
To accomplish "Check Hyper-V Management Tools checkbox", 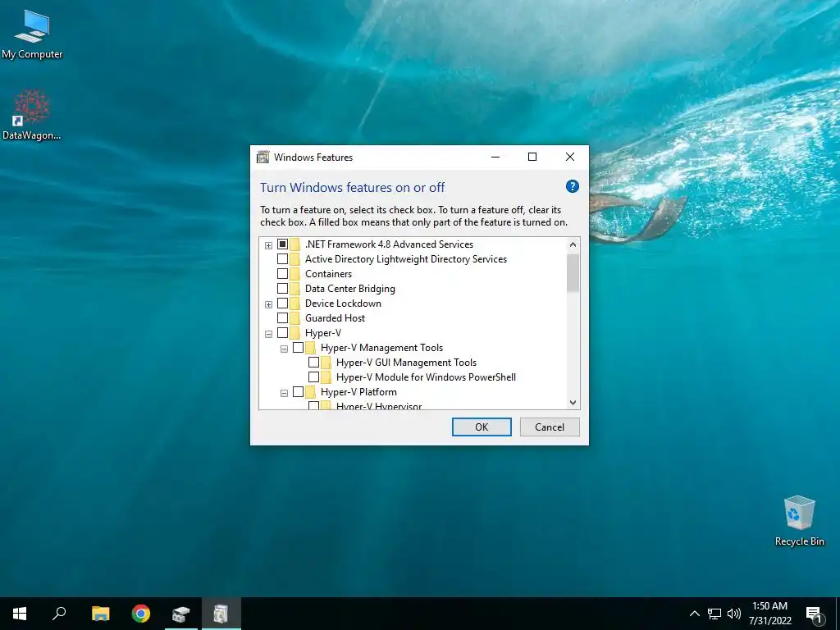I will pos(298,348).
